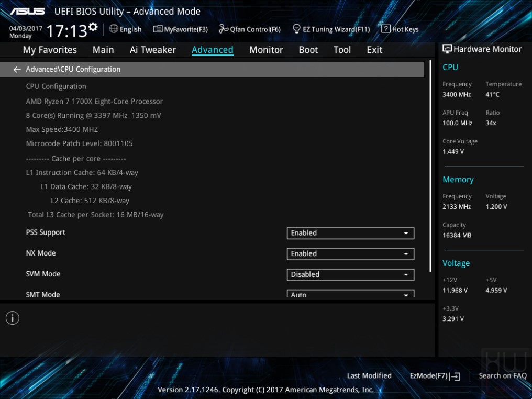Click the Qfan Control fan icon
Viewport: 532px width, 399px height.
pos(224,29)
